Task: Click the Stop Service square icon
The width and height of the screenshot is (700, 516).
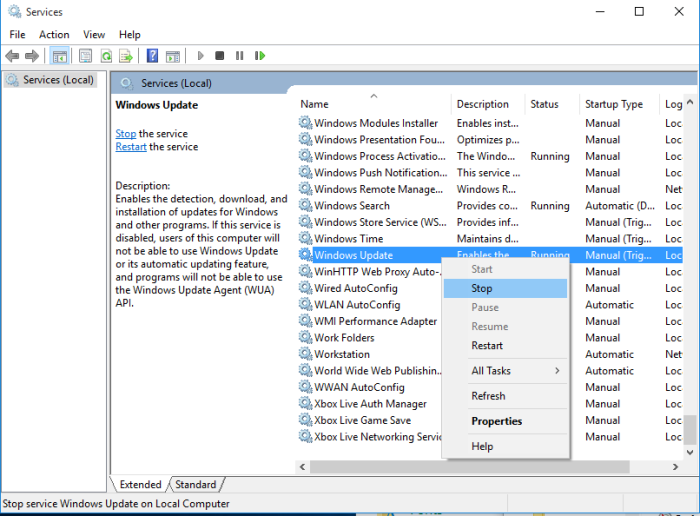Action: pos(220,56)
